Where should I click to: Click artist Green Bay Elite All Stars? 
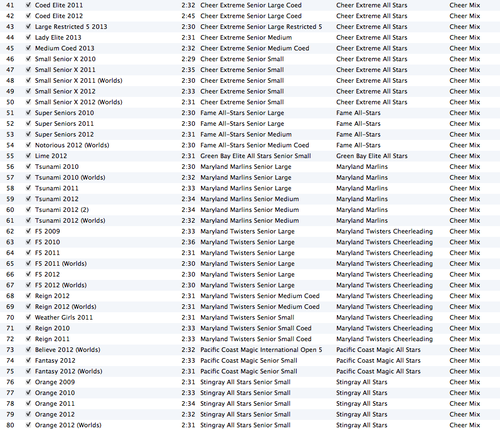[x=372, y=156]
